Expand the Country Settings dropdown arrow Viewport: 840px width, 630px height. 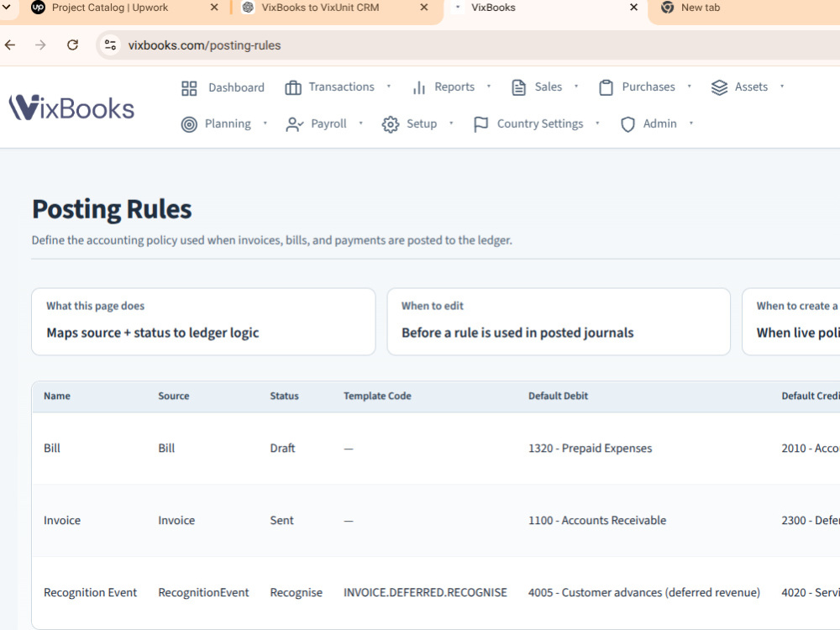click(597, 123)
